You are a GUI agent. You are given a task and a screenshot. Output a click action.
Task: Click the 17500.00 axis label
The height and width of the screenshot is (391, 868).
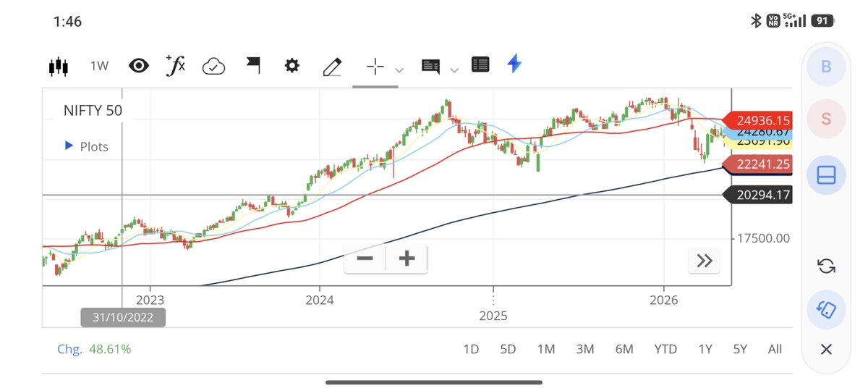(x=763, y=237)
